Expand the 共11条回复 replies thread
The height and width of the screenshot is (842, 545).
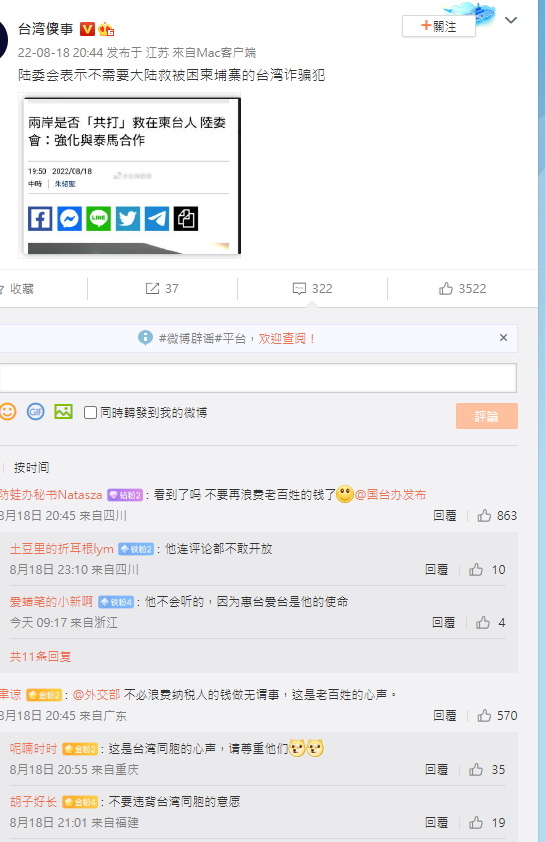40,656
